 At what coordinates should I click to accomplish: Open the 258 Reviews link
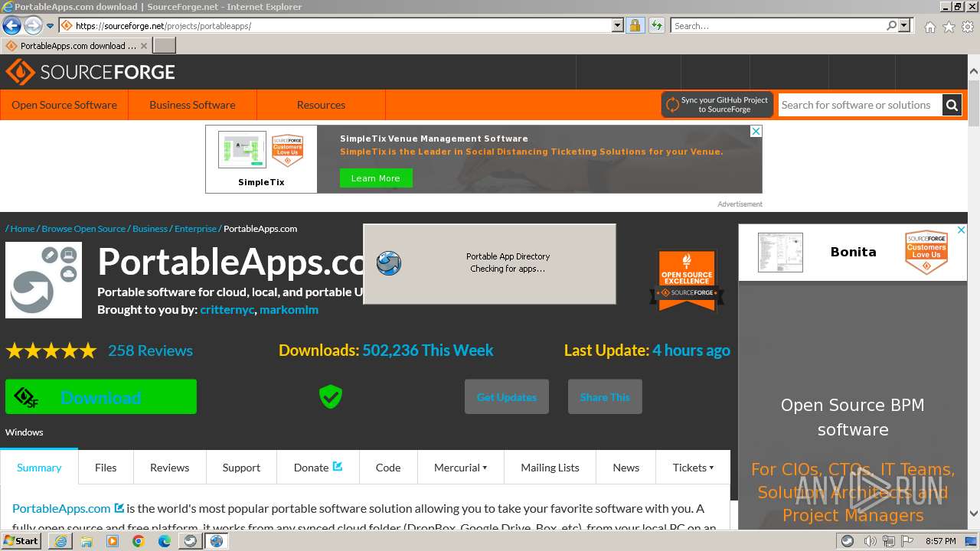(150, 350)
